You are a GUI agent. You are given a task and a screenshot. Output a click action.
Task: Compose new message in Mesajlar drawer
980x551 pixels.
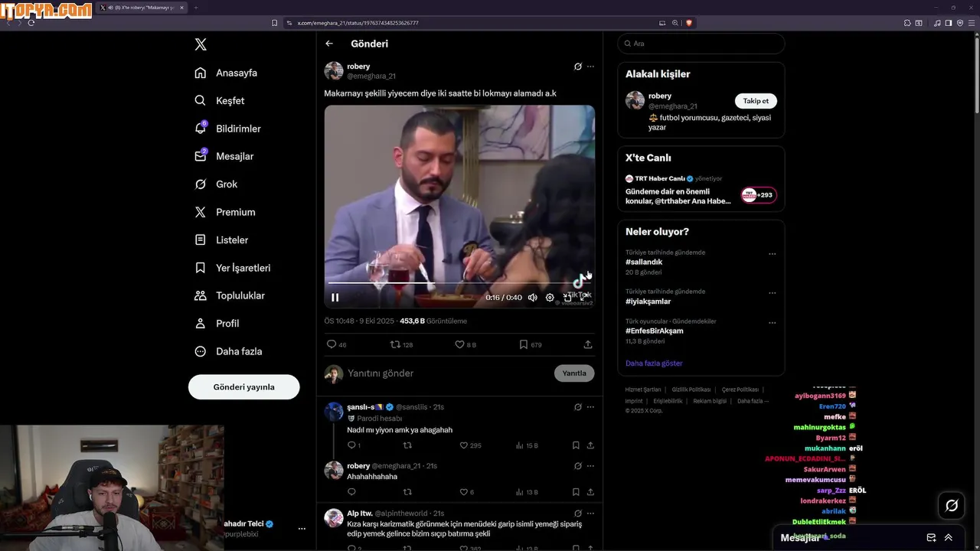[931, 538]
